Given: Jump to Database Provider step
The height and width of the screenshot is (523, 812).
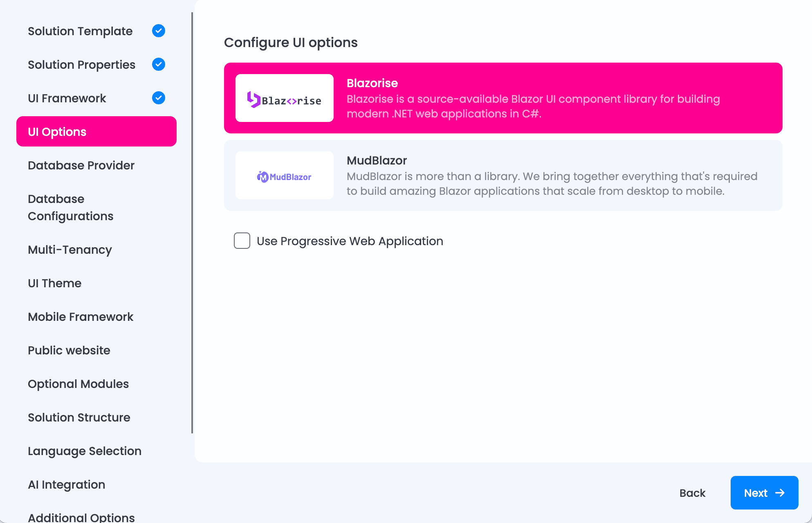Looking at the screenshot, I should 96,165.
